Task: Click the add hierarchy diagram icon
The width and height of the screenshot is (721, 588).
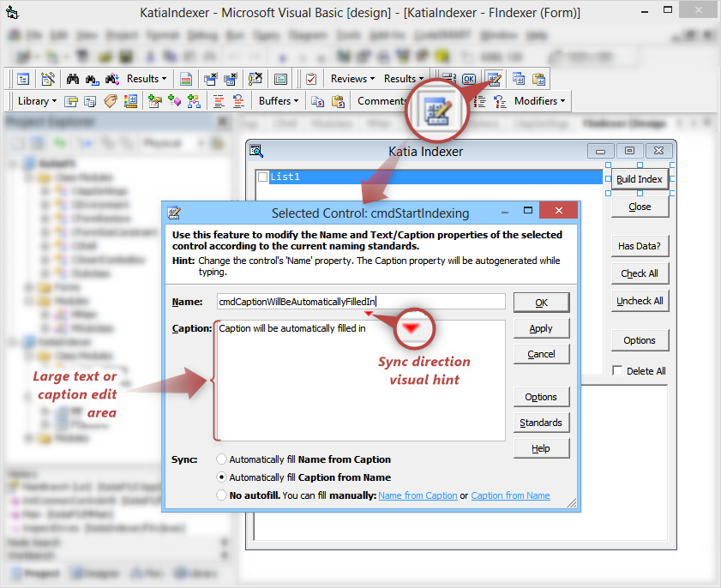Action: pos(194,101)
